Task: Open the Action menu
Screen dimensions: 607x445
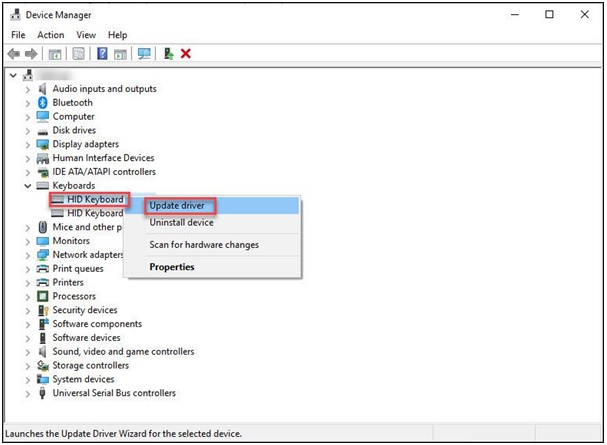Action: 50,35
